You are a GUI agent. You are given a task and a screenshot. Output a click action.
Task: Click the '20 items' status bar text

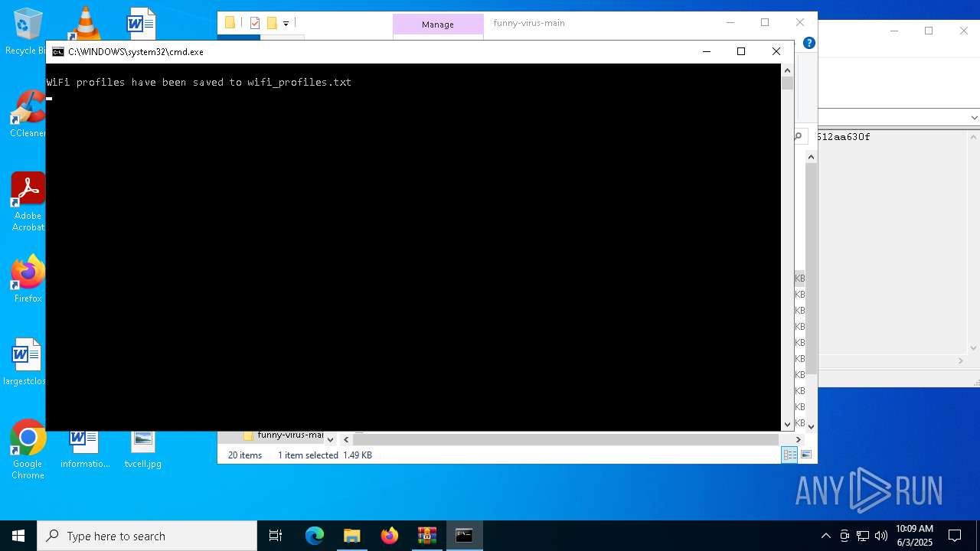point(245,455)
